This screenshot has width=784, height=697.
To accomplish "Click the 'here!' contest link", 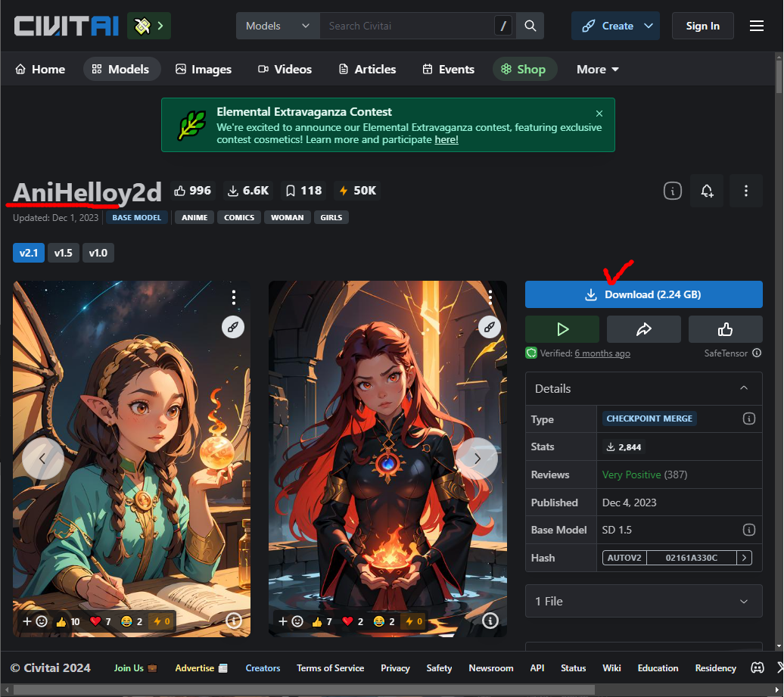I will (446, 139).
